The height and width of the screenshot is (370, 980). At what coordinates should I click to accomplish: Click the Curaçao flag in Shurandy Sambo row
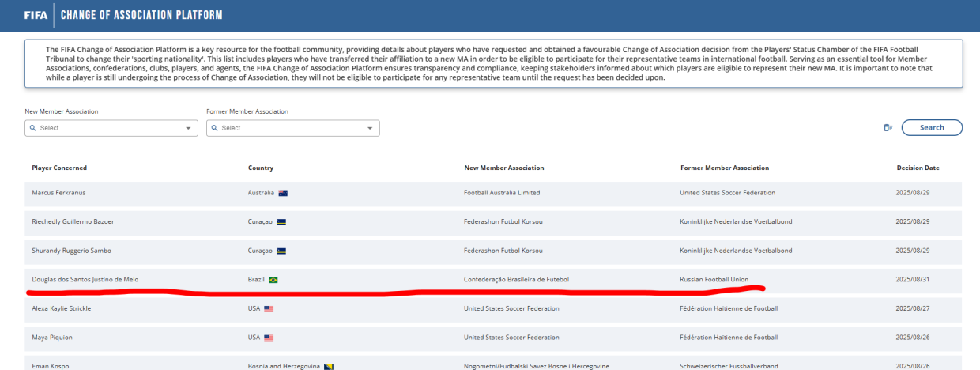coord(281,251)
